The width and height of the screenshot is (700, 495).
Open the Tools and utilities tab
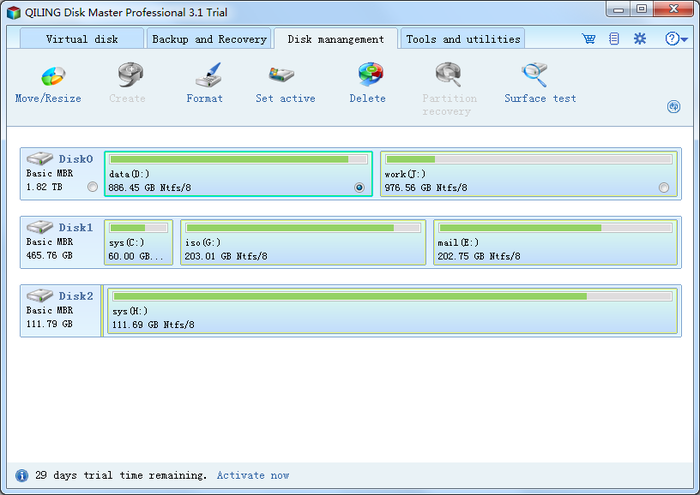coord(463,39)
